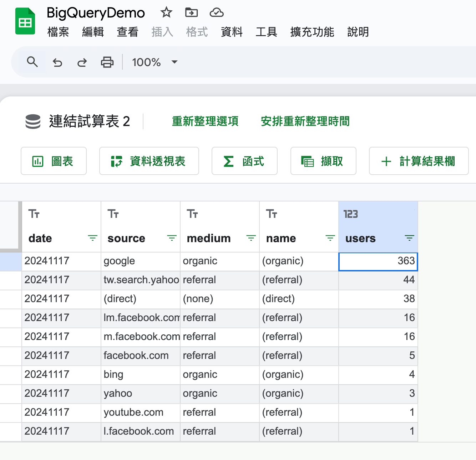Open the 檔案 menu
The height and width of the screenshot is (460, 476).
tap(58, 32)
